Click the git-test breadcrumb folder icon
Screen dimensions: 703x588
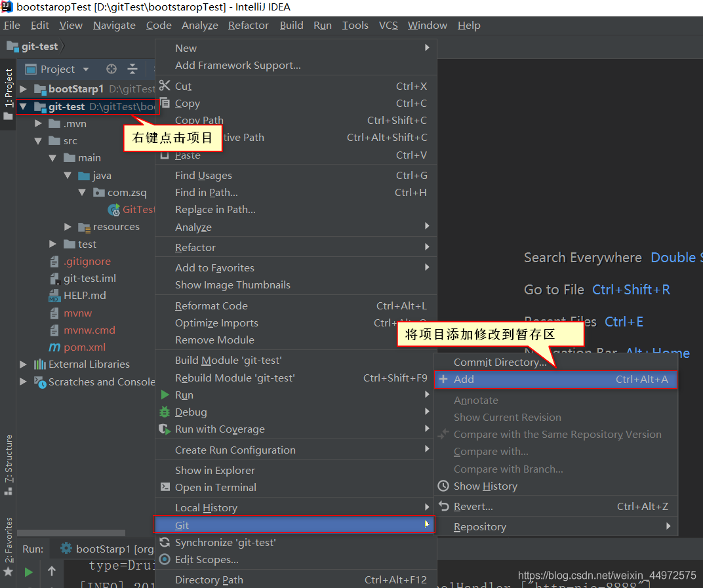point(12,46)
